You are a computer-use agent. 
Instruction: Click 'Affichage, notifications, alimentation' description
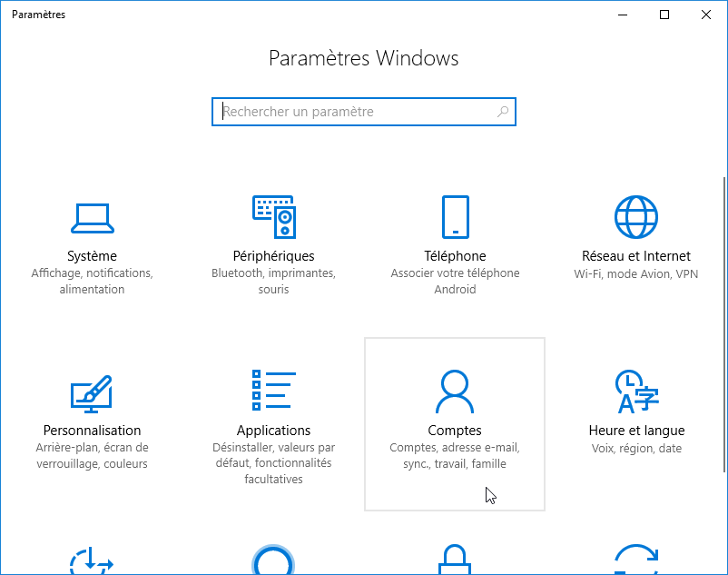(92, 281)
